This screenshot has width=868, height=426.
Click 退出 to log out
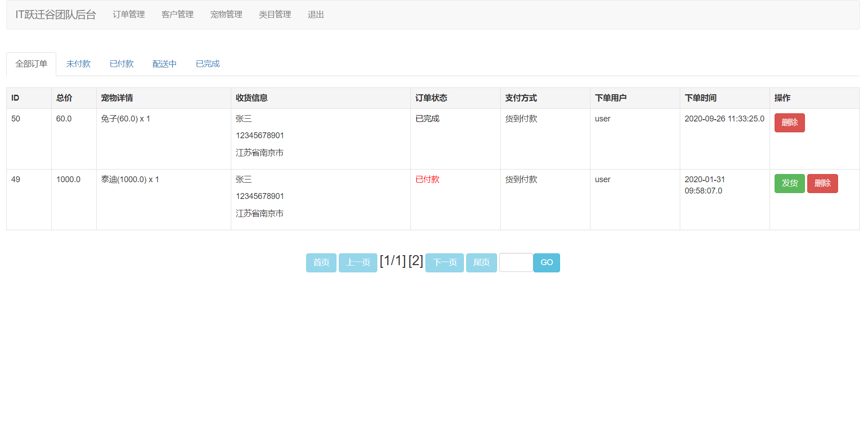tap(316, 15)
